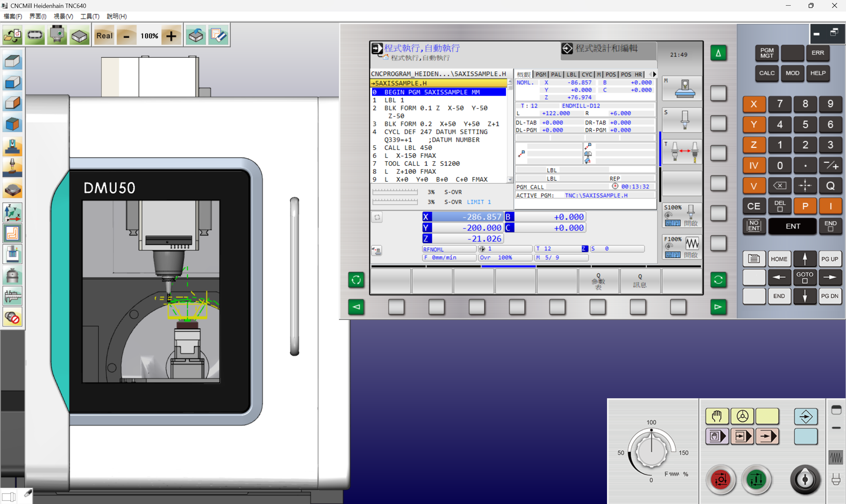Click the Real speed mode button
Screen dimensions: 846x504
[104, 36]
